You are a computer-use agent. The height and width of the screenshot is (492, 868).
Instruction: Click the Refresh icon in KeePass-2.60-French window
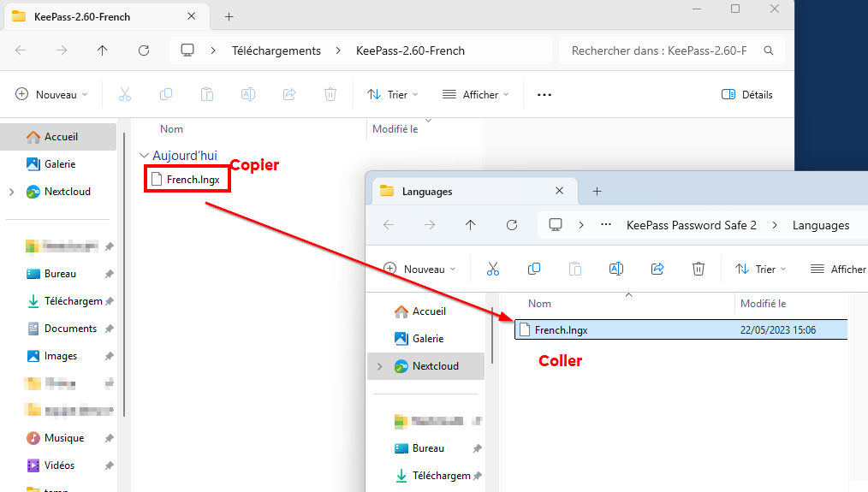tap(144, 50)
